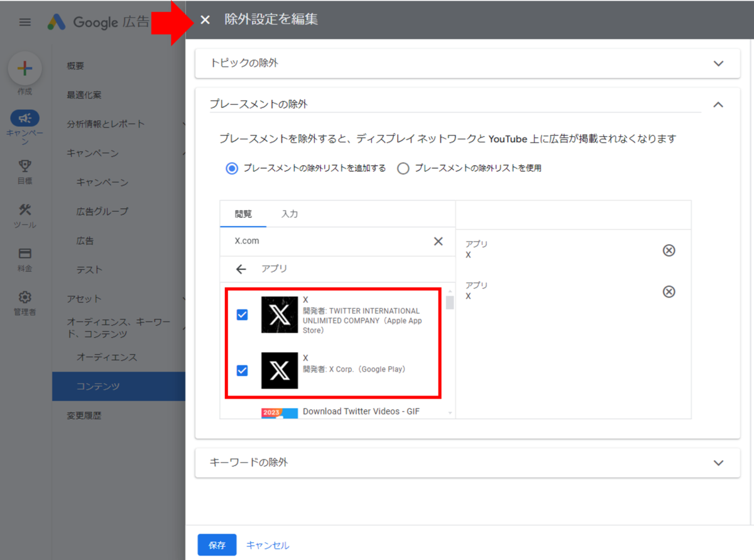Click the 作成 plus icon
The width and height of the screenshot is (754, 560).
(25, 69)
